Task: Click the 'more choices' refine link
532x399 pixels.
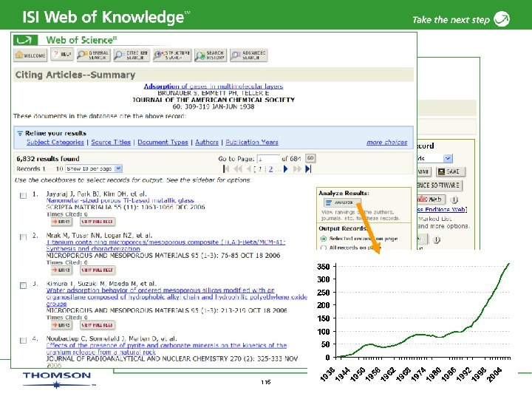Action: [x=386, y=142]
